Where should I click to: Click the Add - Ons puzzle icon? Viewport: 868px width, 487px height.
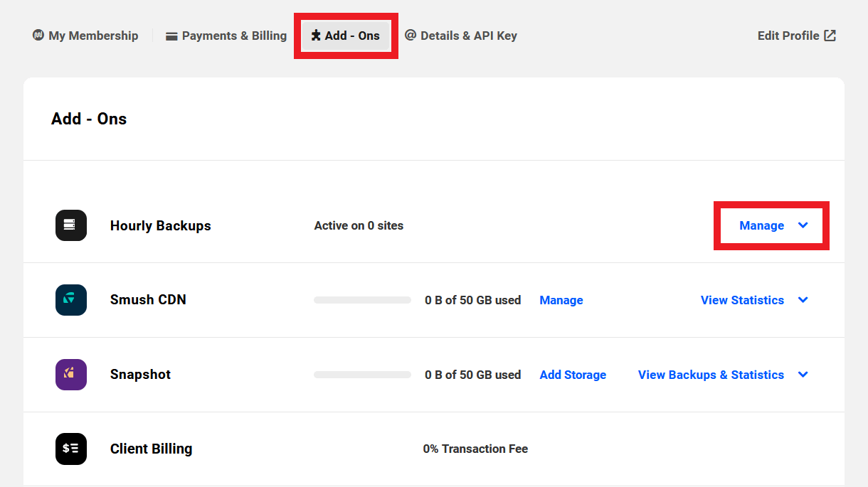pyautogui.click(x=316, y=36)
